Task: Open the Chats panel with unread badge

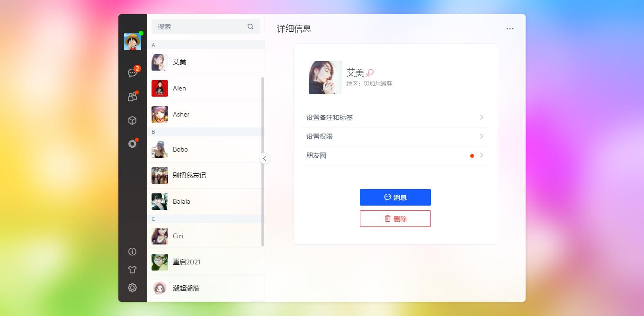Action: tap(133, 73)
